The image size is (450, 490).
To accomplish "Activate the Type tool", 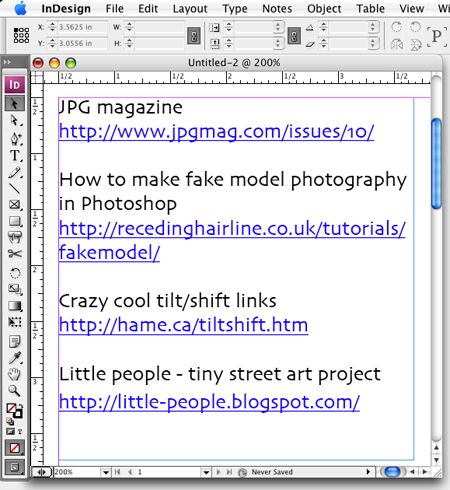I will point(14,156).
